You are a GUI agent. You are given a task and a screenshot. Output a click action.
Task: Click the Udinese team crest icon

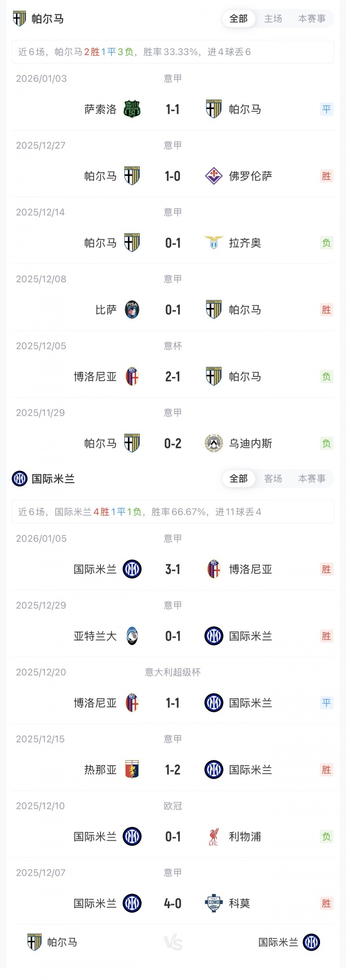214,443
